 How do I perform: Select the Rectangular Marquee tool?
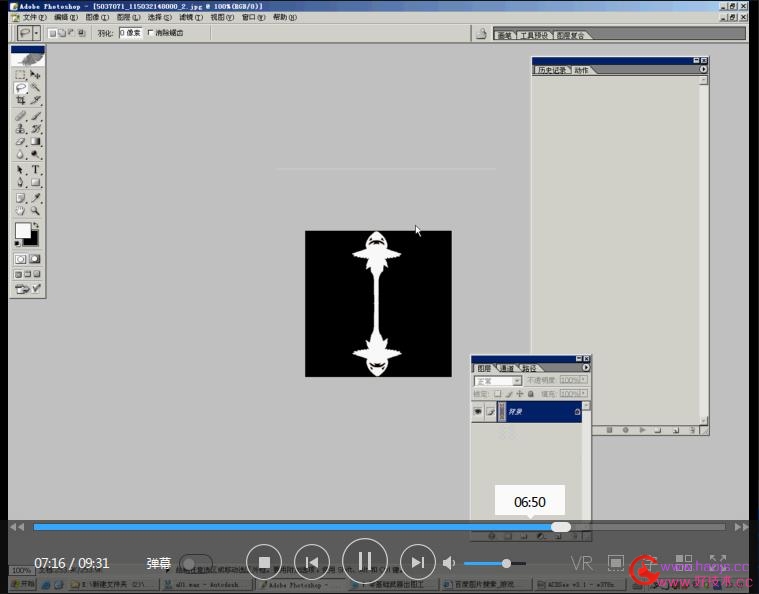20,75
